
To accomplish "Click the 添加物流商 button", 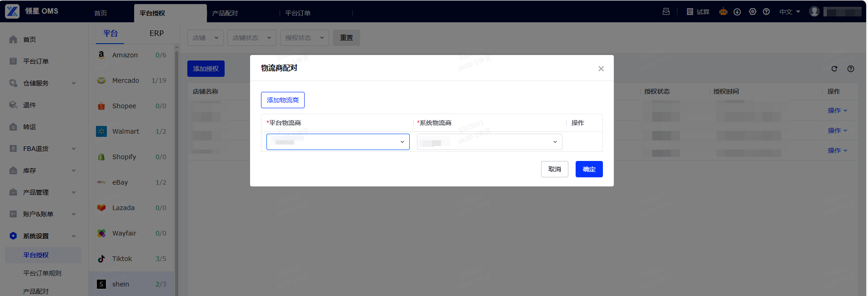I will tap(283, 100).
